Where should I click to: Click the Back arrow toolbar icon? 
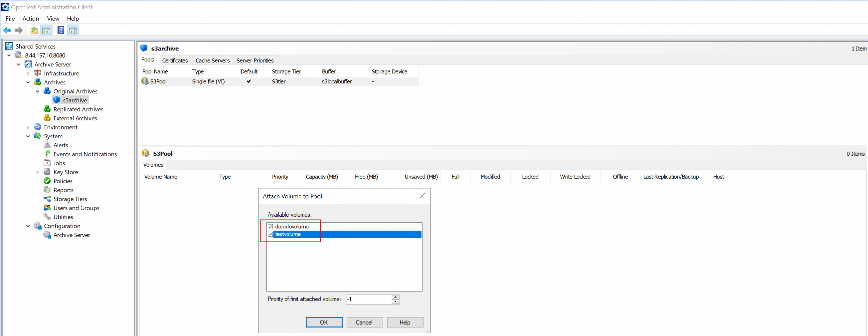click(x=7, y=31)
